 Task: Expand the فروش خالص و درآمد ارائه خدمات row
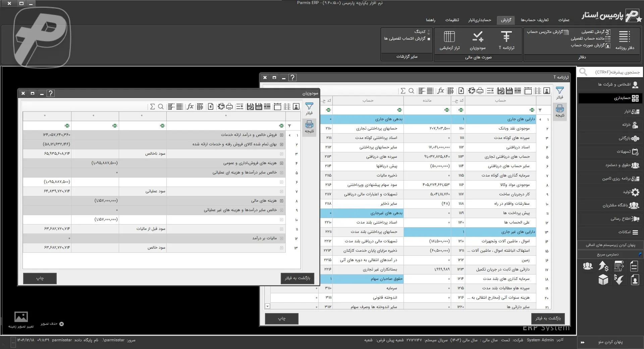pos(281,135)
